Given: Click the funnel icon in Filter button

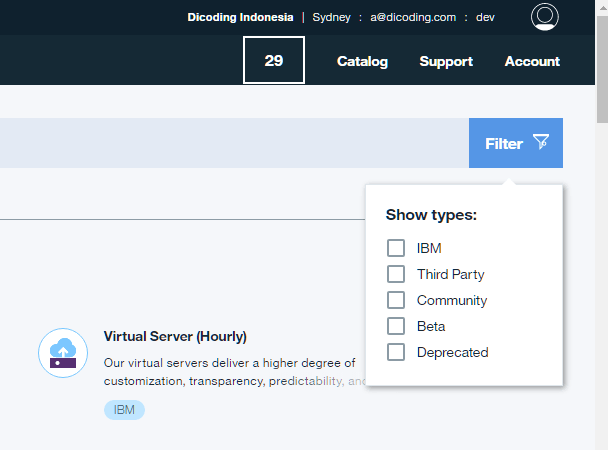Looking at the screenshot, I should click(541, 143).
